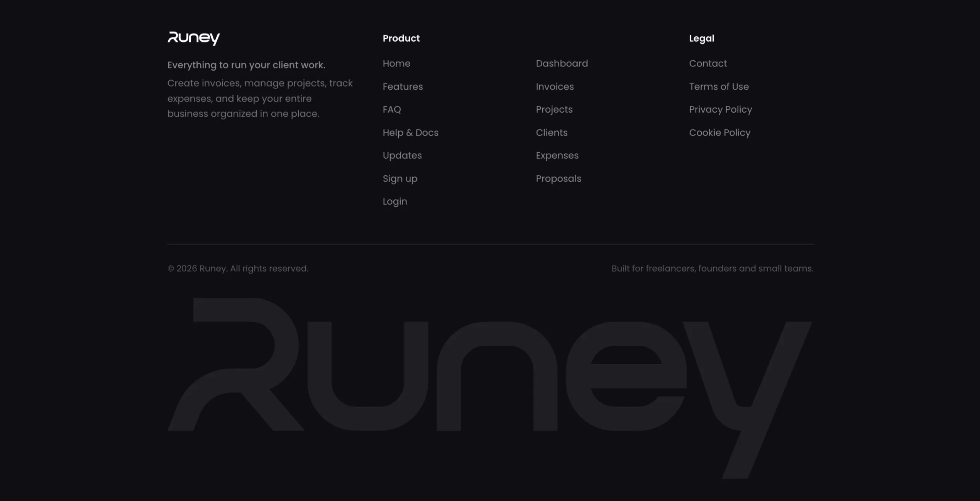Viewport: 980px width, 501px height.
Task: Open the Projects link
Action: pos(554,109)
